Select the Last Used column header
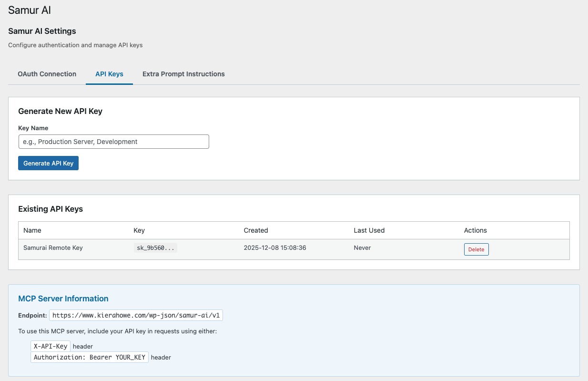This screenshot has height=381, width=588. coord(368,230)
